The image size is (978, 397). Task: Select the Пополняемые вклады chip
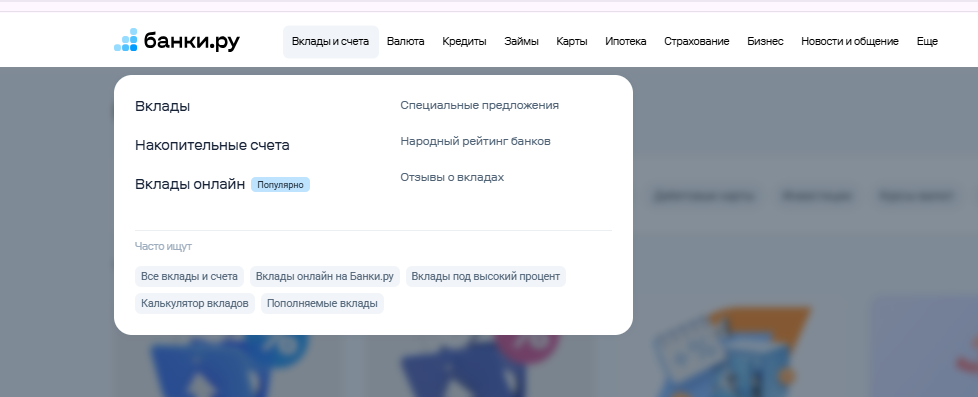pos(322,303)
